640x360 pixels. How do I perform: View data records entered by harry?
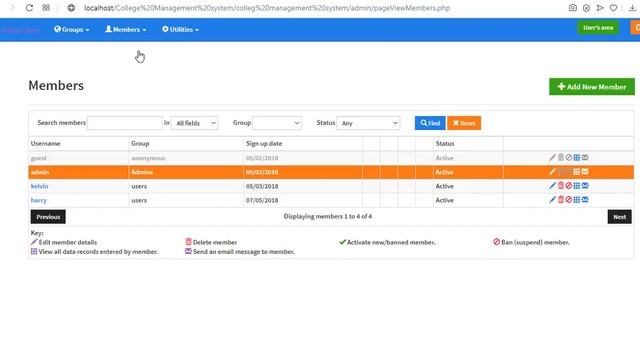(x=577, y=200)
